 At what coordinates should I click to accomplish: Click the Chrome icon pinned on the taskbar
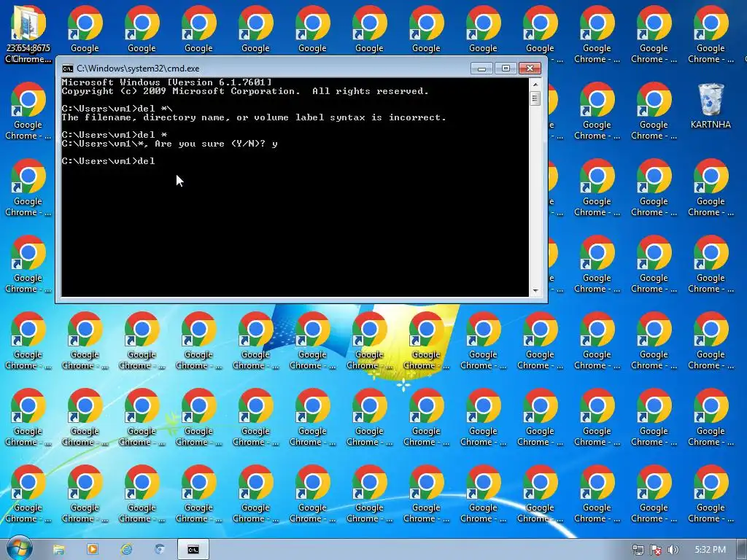click(160, 550)
